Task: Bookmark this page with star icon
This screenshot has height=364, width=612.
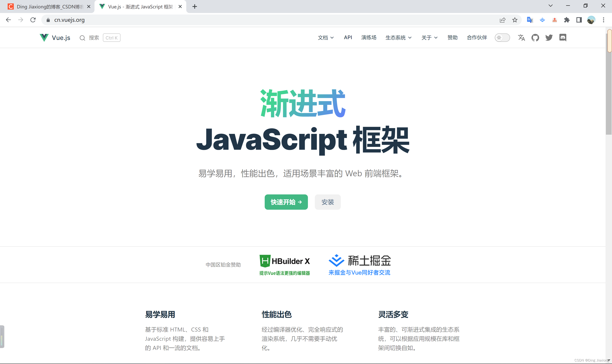Action: click(x=515, y=20)
